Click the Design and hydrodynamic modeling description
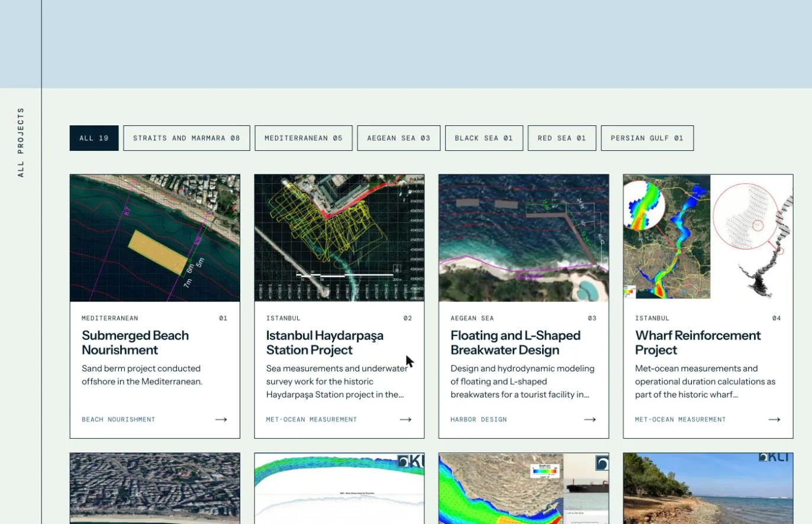This screenshot has height=524, width=812. click(x=522, y=381)
